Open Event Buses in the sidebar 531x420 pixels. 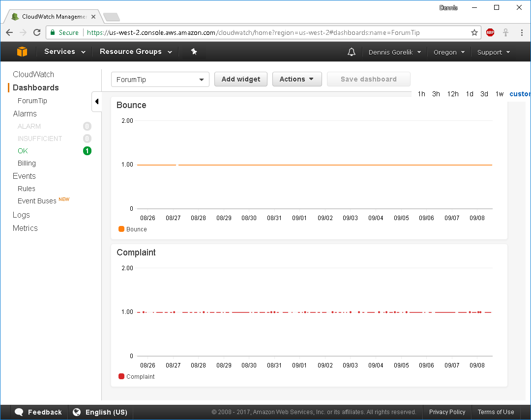[x=36, y=201]
